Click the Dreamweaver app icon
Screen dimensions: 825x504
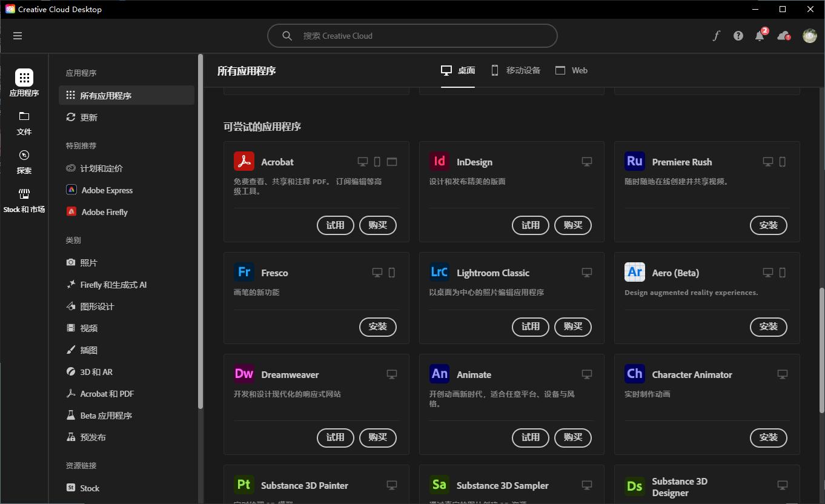(x=244, y=374)
